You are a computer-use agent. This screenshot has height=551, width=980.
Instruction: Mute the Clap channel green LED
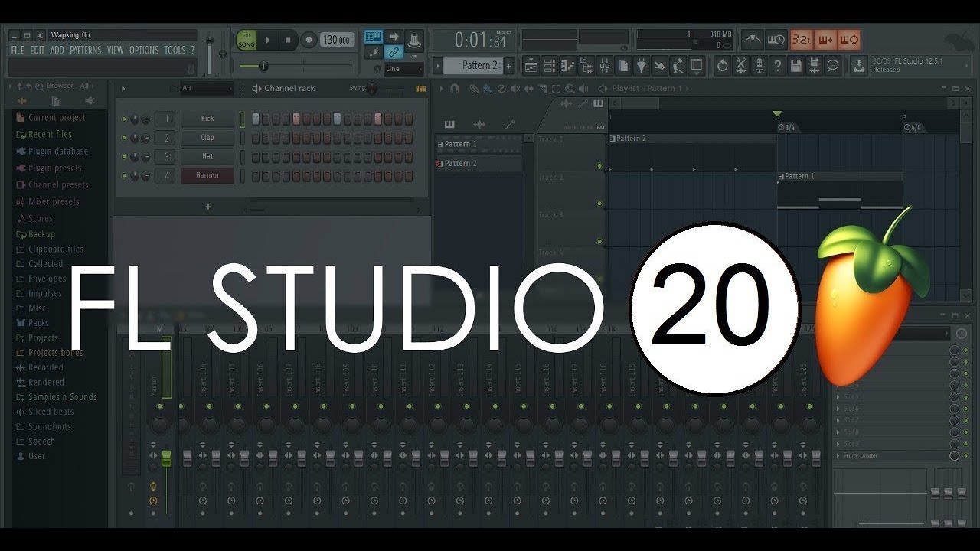click(x=124, y=138)
